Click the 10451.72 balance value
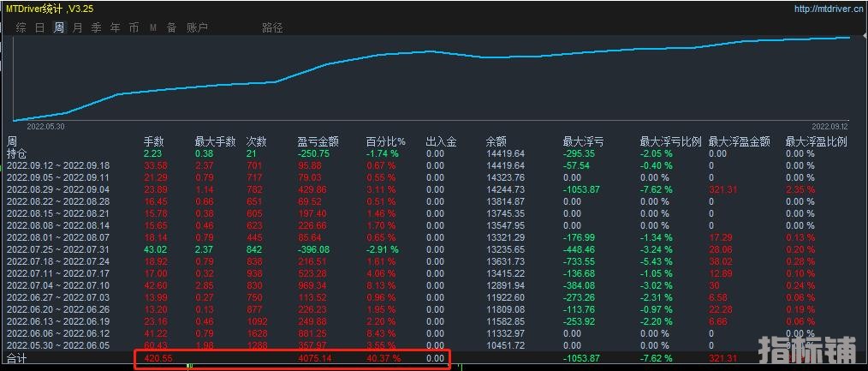This screenshot has height=371, width=868. coord(505,345)
